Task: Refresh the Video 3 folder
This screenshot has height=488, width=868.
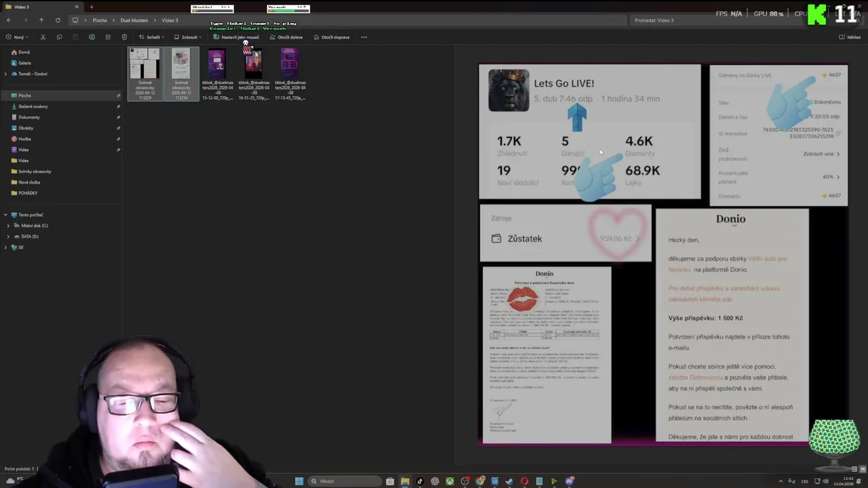Action: tap(58, 20)
